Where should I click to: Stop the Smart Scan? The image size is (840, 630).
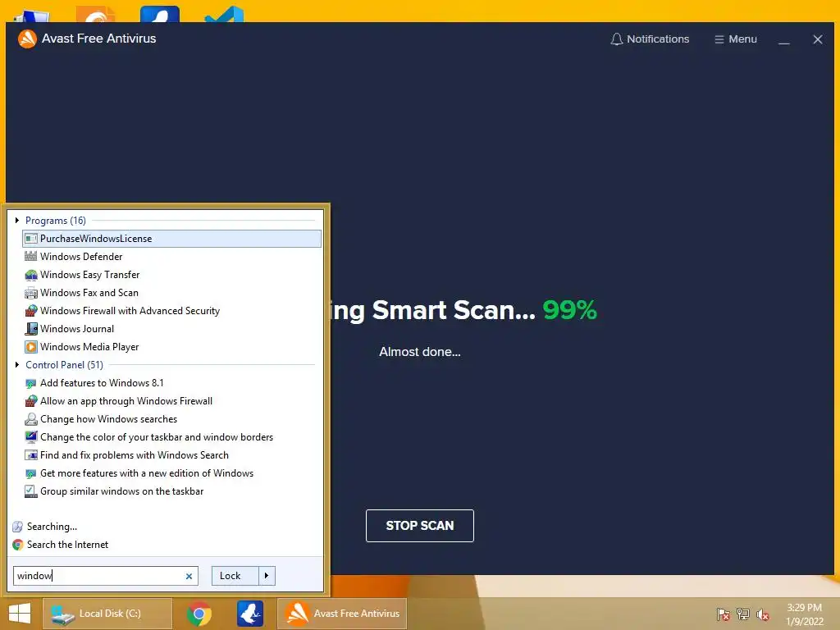(x=419, y=526)
